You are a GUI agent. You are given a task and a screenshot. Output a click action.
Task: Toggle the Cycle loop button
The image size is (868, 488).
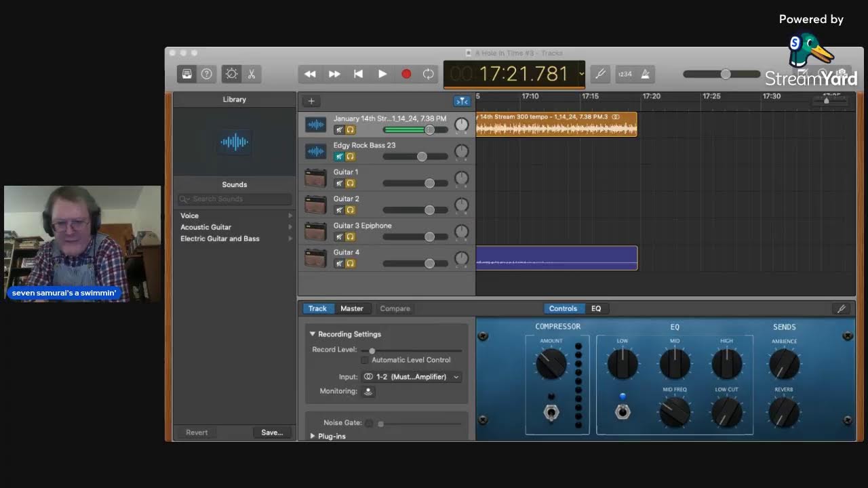tap(429, 74)
